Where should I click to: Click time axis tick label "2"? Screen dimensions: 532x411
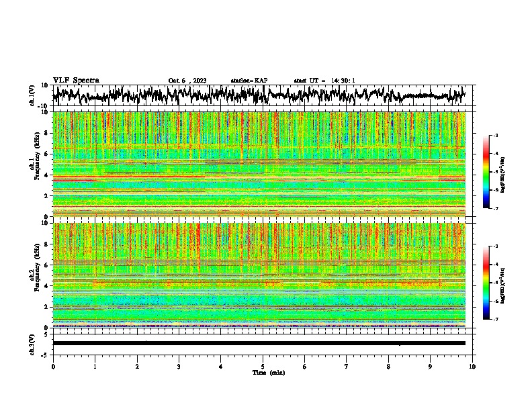pos(137,367)
